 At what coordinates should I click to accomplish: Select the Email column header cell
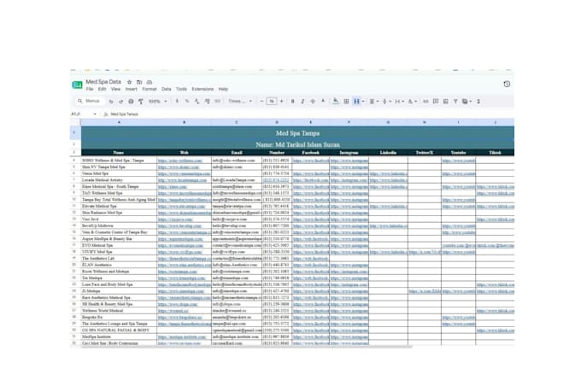point(237,152)
